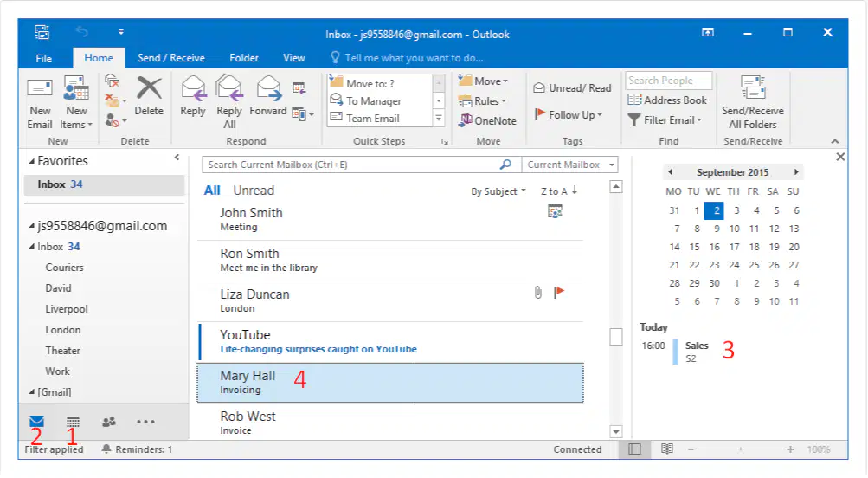868x478 pixels.
Task: Open the New Items menu
Action: (x=76, y=104)
